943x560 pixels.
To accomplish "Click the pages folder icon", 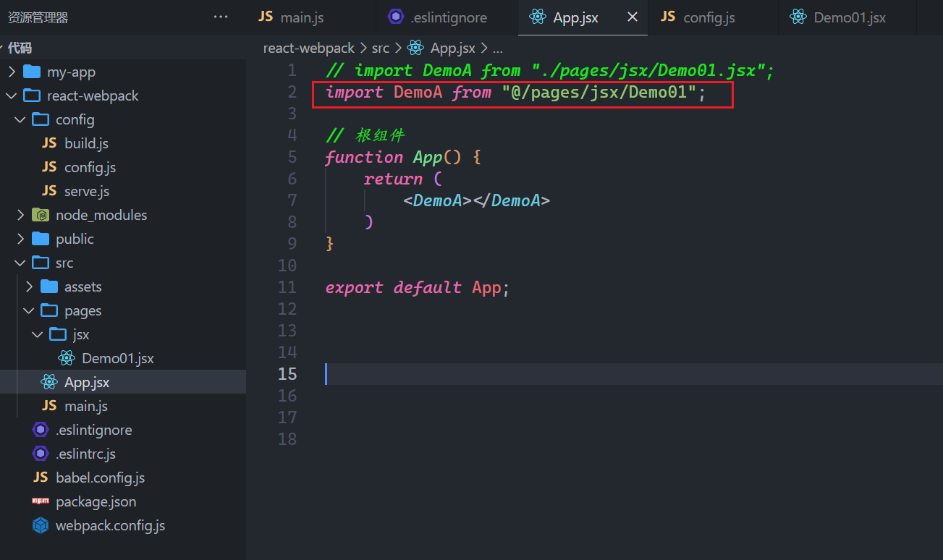I will point(49,310).
